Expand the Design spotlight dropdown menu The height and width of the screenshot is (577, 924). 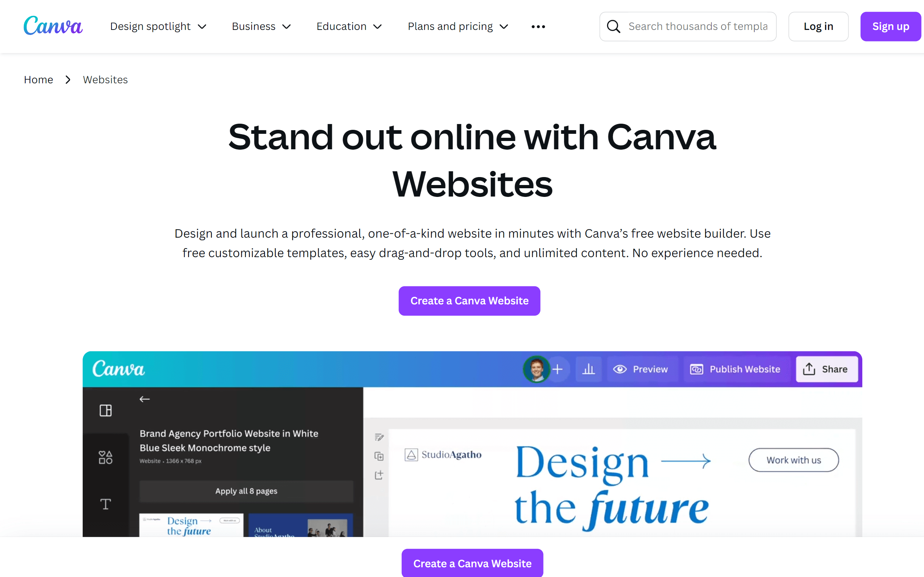158,27
